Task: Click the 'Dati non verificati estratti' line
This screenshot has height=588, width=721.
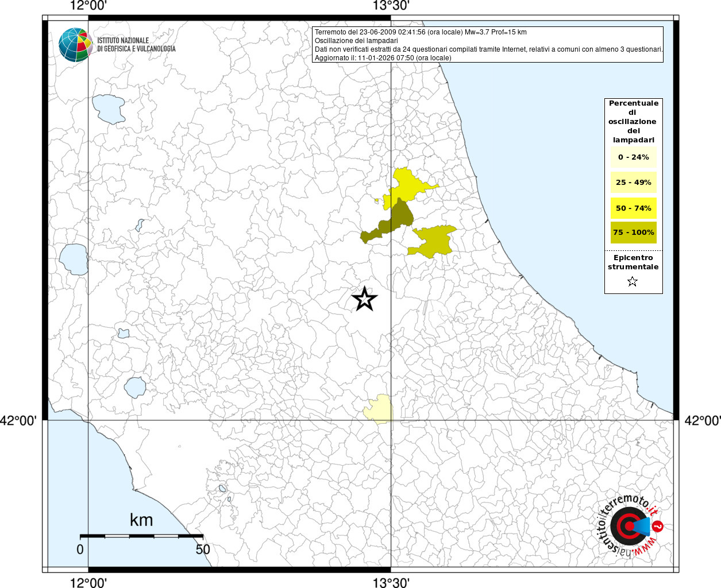Action: (x=489, y=49)
